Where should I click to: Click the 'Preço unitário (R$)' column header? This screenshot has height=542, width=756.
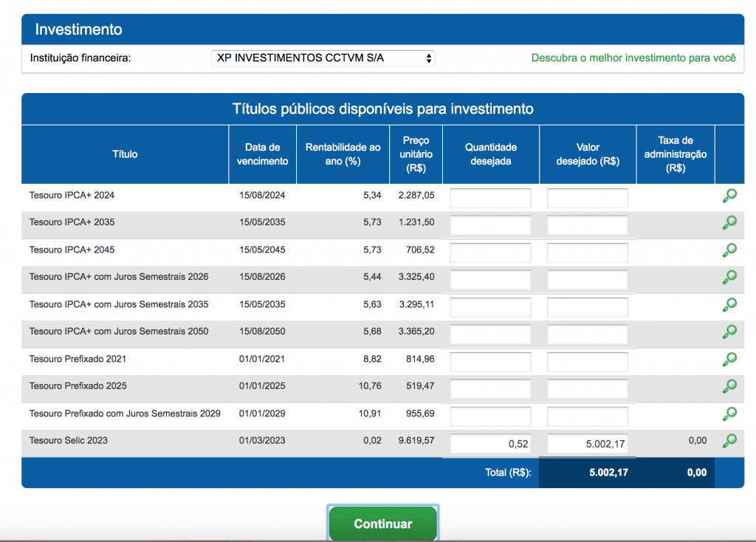pyautogui.click(x=416, y=154)
